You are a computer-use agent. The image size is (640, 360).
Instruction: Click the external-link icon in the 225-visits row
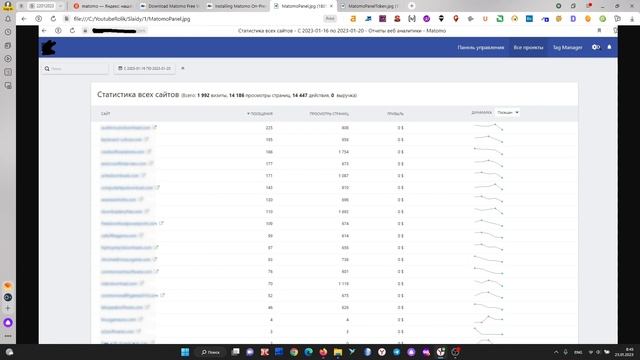155,127
